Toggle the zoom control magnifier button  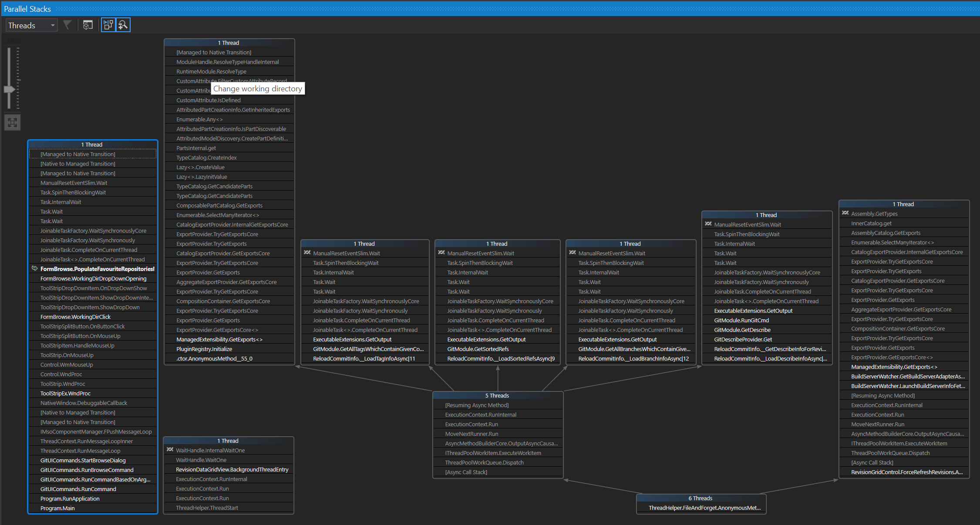click(123, 25)
